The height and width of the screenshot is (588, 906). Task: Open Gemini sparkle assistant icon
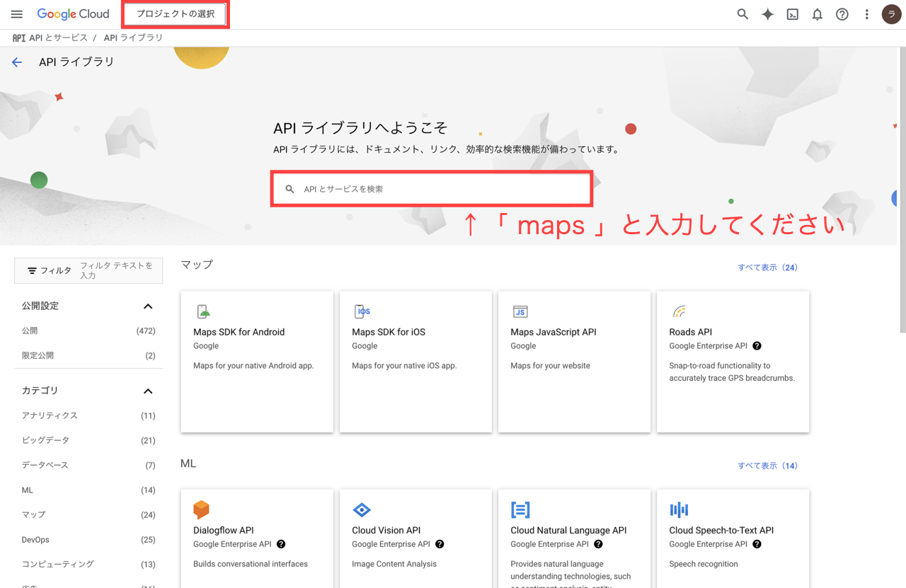pyautogui.click(x=767, y=14)
